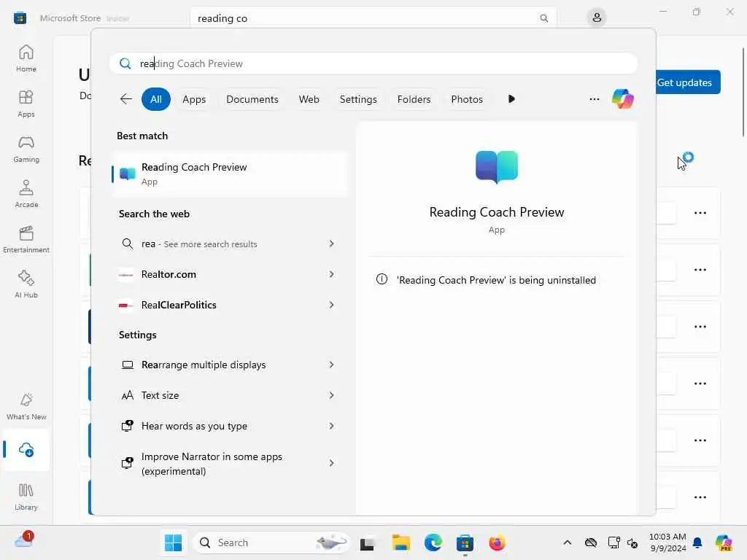Click the search panel text input field
Viewport: 747px width, 560px height.
[x=373, y=63]
